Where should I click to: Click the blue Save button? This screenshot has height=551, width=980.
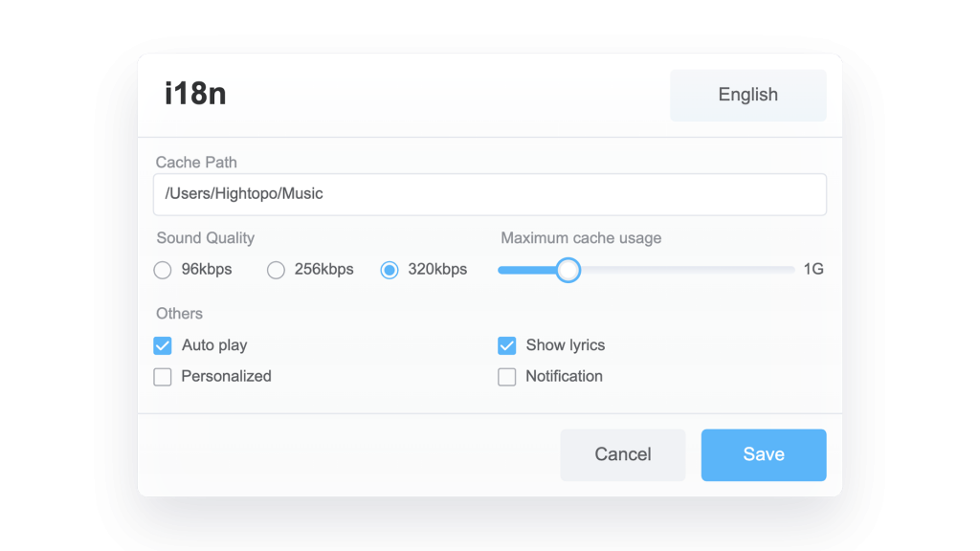pyautogui.click(x=763, y=454)
